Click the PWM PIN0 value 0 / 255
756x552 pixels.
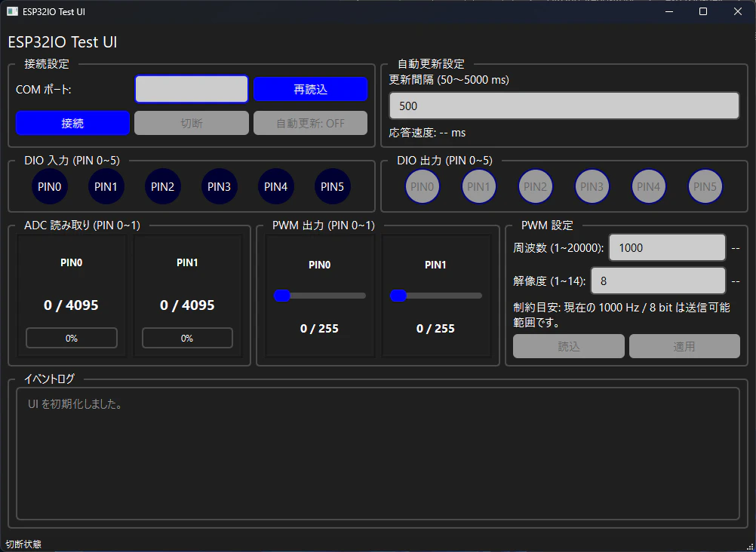tap(319, 329)
